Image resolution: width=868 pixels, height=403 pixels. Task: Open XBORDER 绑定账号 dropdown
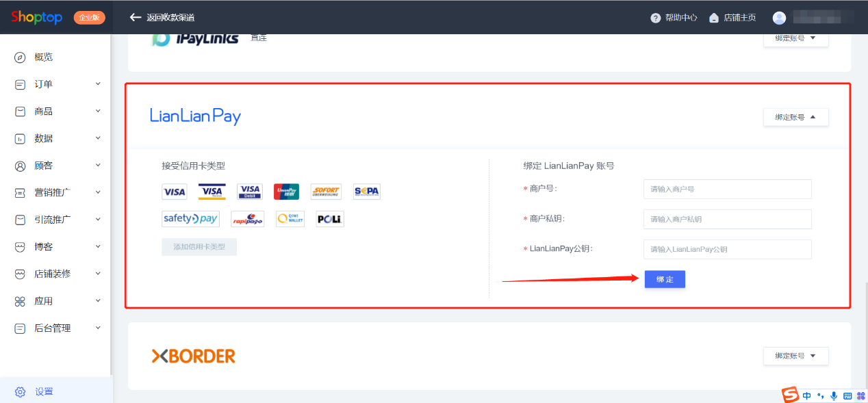[x=795, y=356]
